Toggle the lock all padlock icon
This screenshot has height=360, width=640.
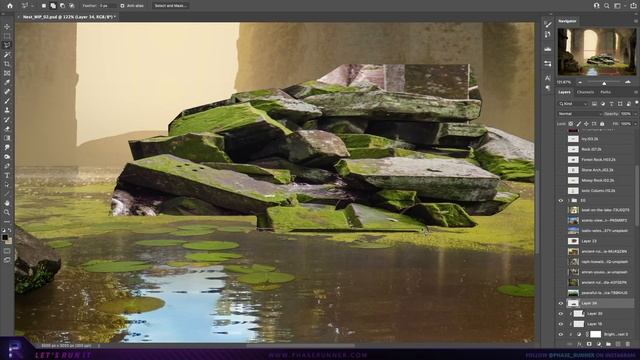tap(602, 124)
